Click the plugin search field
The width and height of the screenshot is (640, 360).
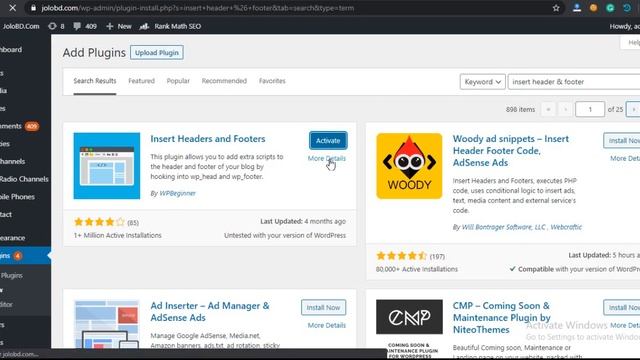coord(574,82)
